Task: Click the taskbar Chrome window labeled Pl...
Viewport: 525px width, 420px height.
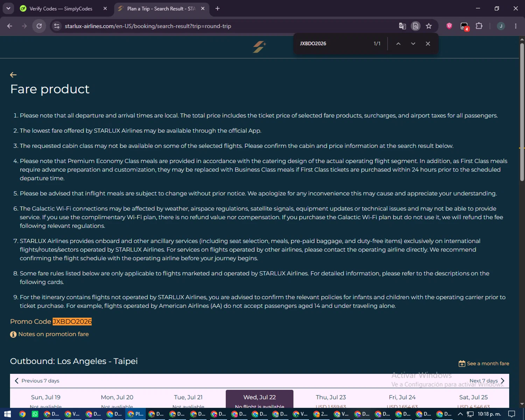Action: point(135,414)
